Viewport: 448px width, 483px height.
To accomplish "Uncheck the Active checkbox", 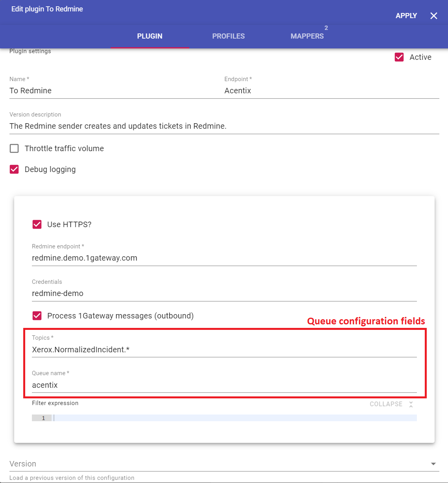I will pos(399,57).
